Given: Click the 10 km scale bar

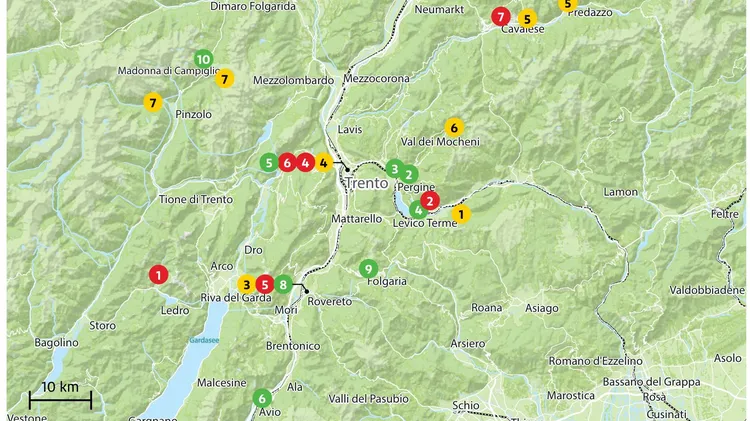Looking at the screenshot, I should coord(60,399).
